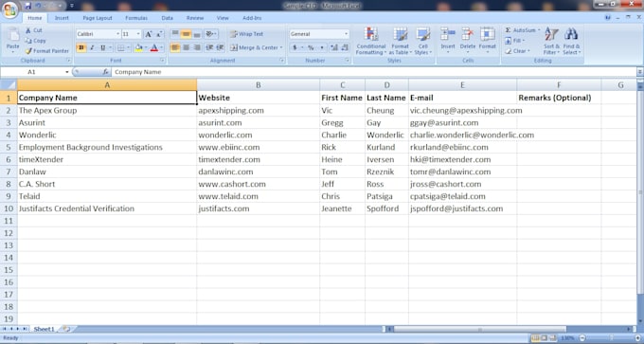Screen dimensions: 644x344
Task: Open the Name Box dropdown arrow
Action: (67, 72)
